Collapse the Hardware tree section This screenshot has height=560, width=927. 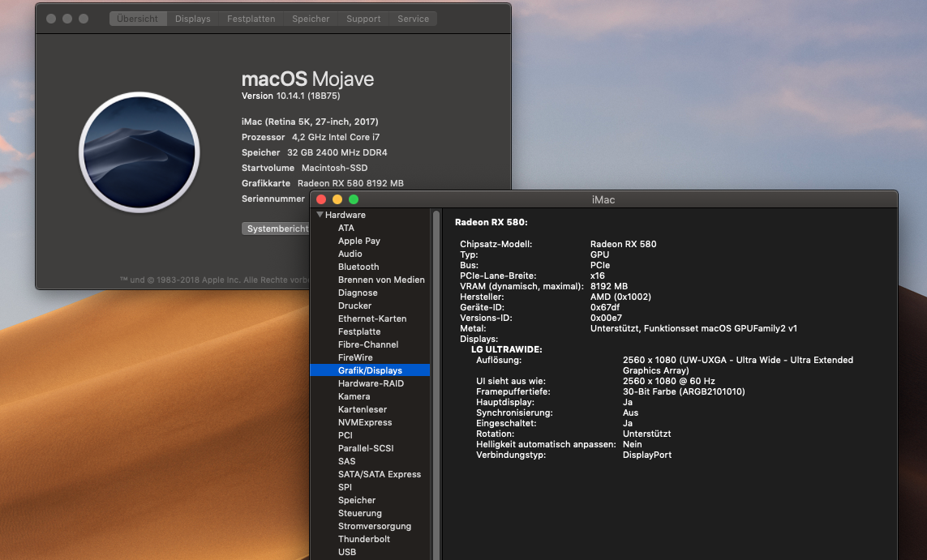tap(320, 215)
